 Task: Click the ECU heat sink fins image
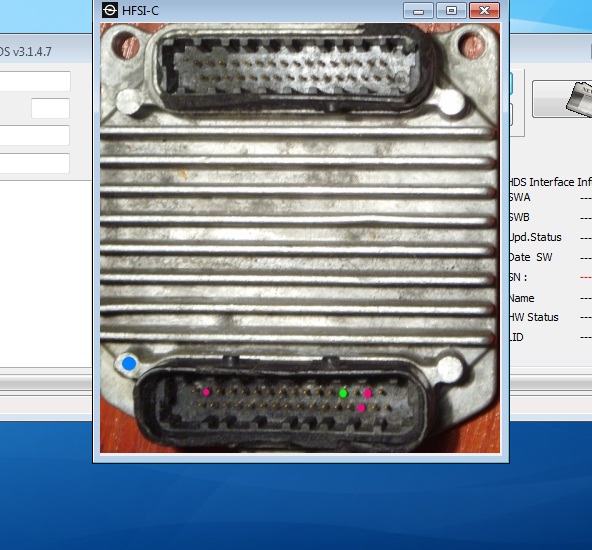tap(298, 234)
